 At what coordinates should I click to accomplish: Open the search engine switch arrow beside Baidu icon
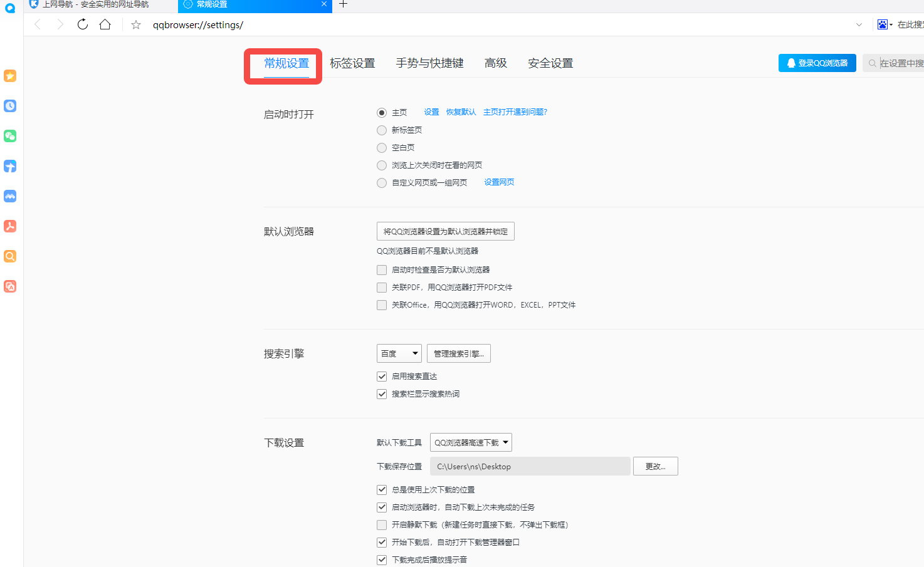tap(891, 25)
